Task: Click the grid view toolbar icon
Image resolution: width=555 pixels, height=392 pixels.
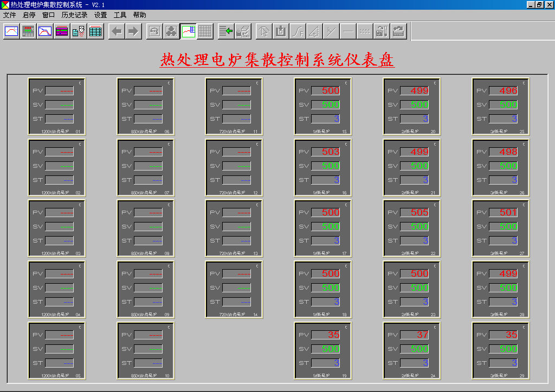Action: tap(205, 31)
